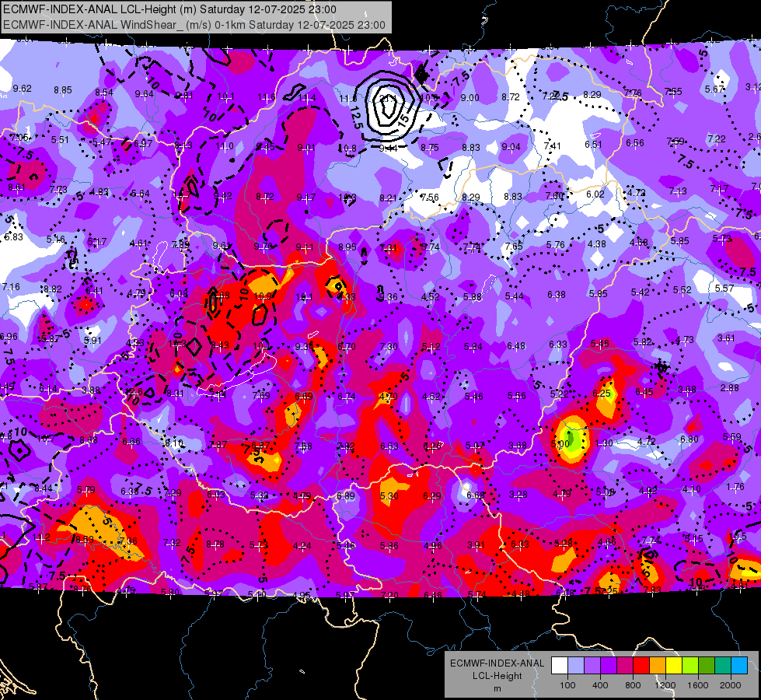Click the wind shear value 9.04
Viewport: 761px width, 700px height.
(511, 147)
